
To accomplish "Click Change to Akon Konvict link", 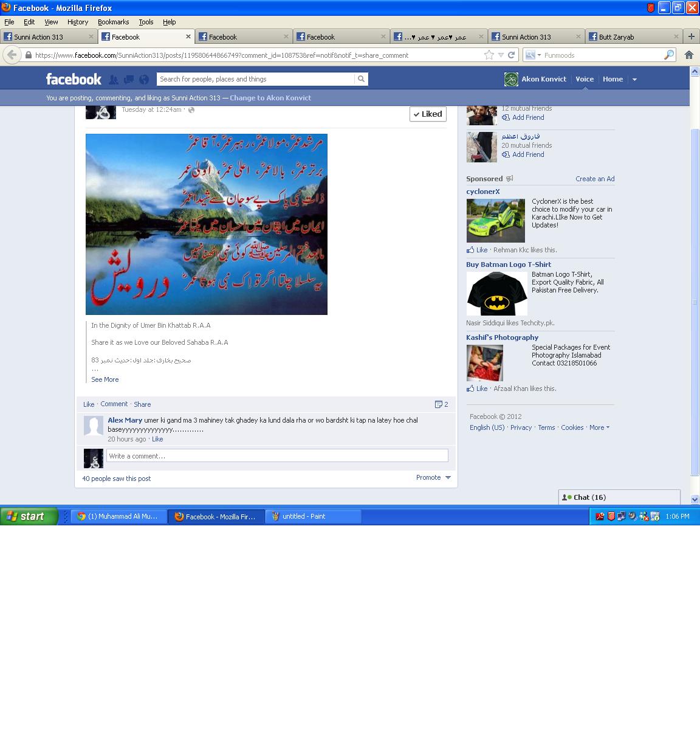I will coord(270,98).
